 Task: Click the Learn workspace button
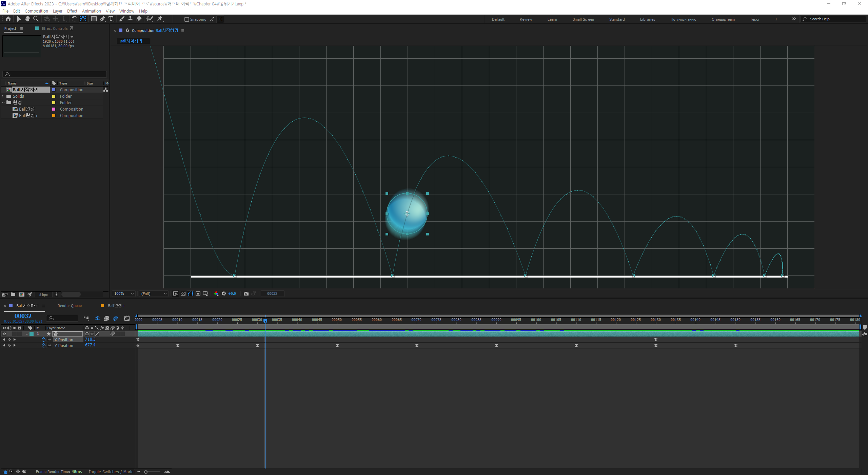(552, 19)
